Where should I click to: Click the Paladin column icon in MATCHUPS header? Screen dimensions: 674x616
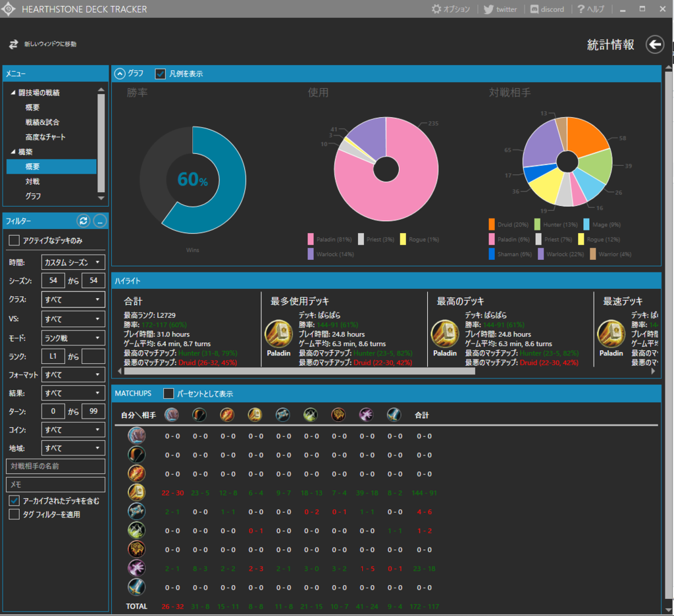pyautogui.click(x=255, y=415)
